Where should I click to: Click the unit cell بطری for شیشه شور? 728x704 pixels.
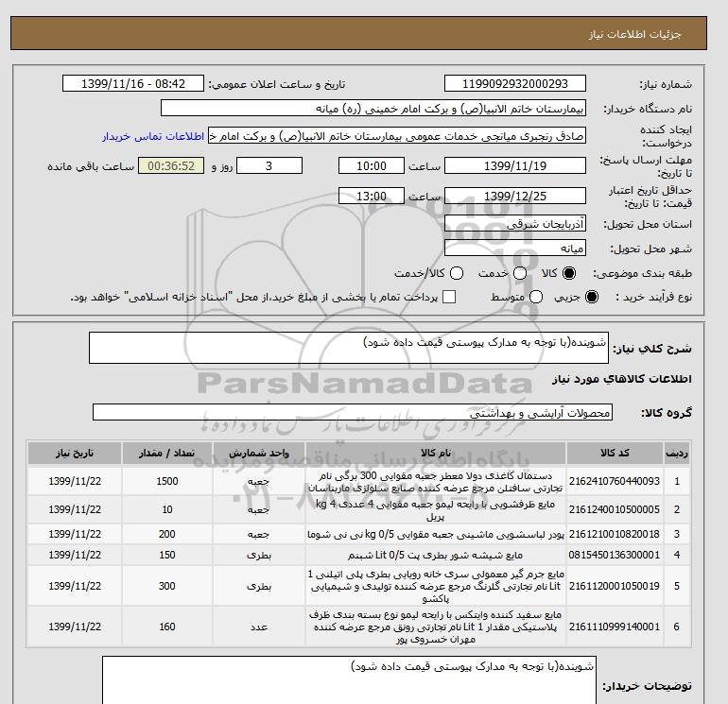click(x=259, y=555)
